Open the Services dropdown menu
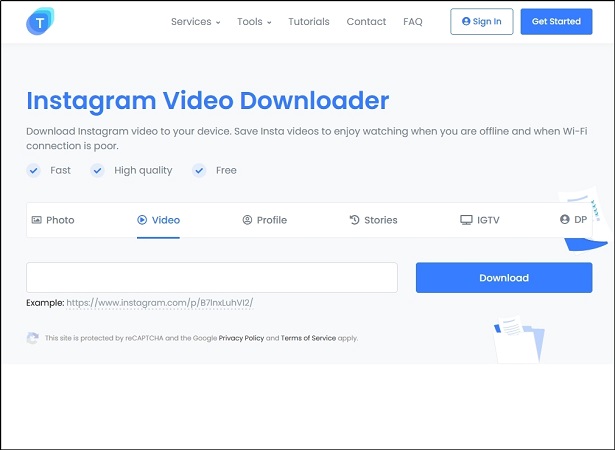The height and width of the screenshot is (450, 615). tap(195, 22)
